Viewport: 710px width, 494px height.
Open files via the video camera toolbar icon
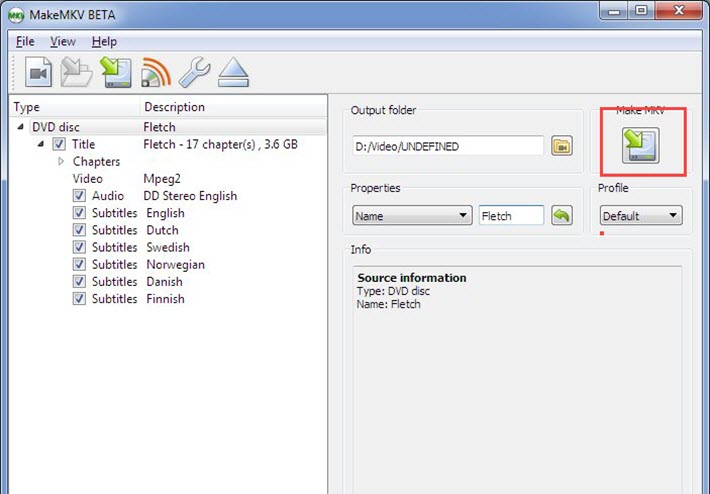click(38, 72)
